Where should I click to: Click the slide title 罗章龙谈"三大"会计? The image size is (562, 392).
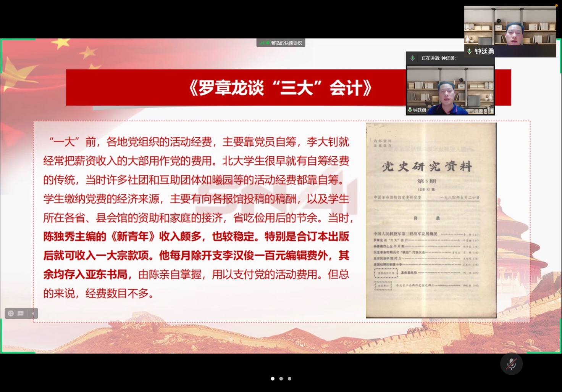click(280, 88)
